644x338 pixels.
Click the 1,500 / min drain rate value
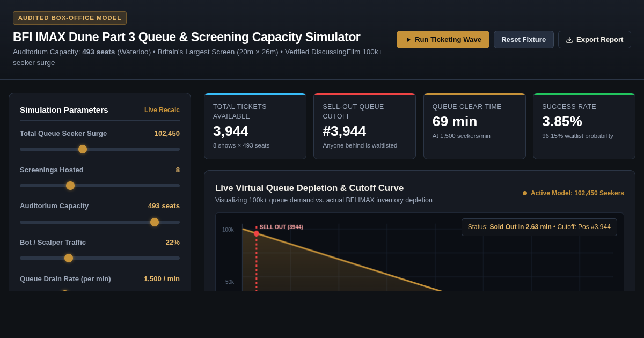162,278
